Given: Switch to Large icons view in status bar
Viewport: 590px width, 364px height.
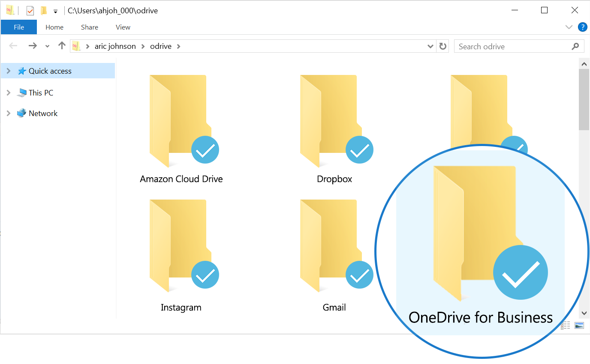Looking at the screenshot, I should [x=579, y=325].
